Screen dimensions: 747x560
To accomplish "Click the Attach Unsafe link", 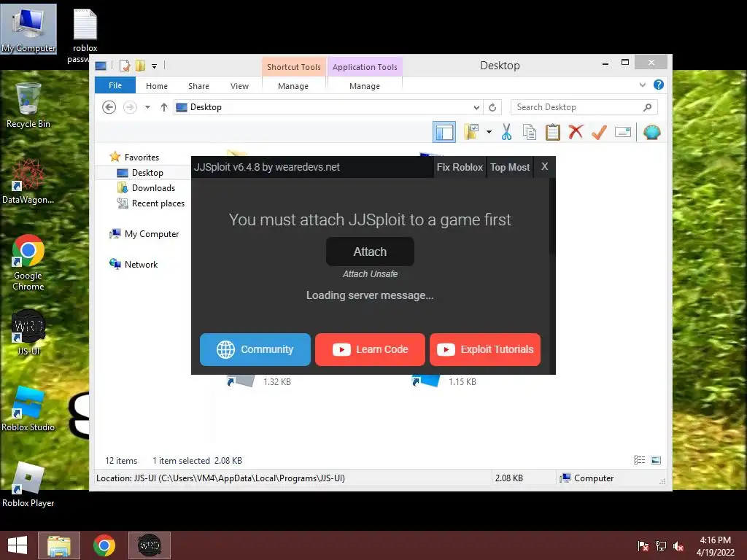I will click(370, 274).
